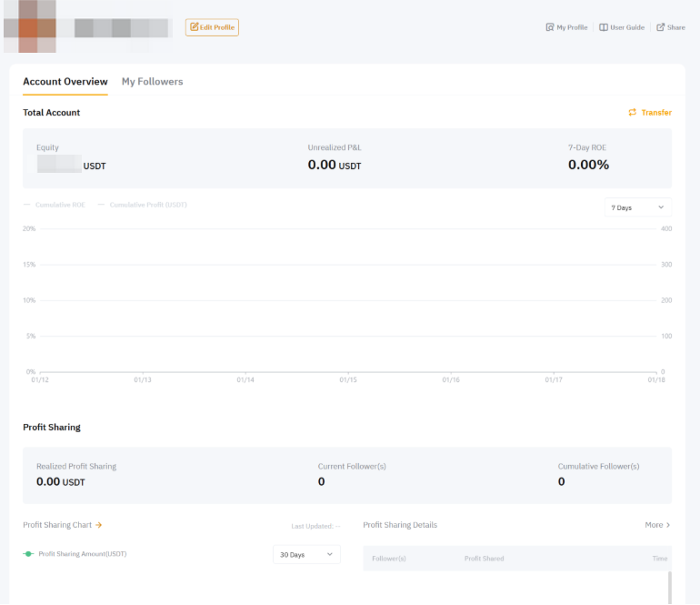Open the 7 Days period dropdown
This screenshot has width=700, height=605.
[x=637, y=207]
